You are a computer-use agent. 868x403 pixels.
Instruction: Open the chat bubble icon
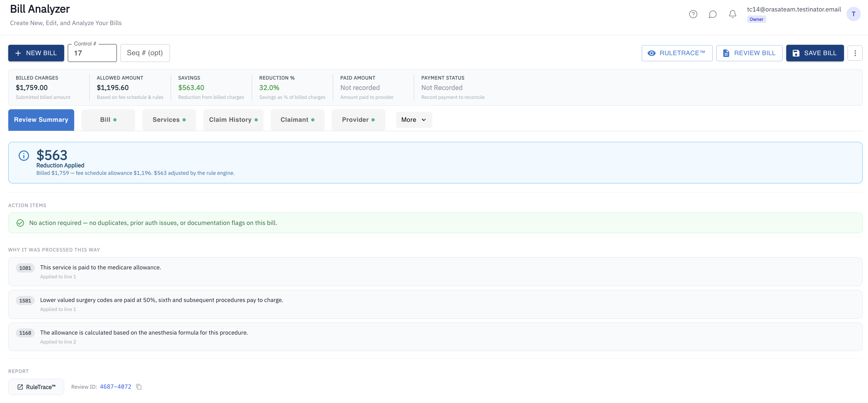[x=713, y=14]
